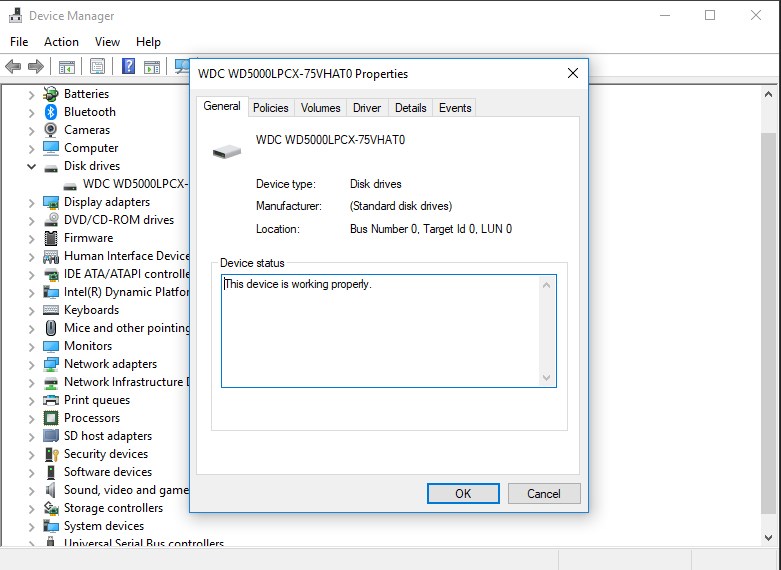This screenshot has height=570, width=781.
Task: Click the Properties toolbar icon
Action: 98,66
